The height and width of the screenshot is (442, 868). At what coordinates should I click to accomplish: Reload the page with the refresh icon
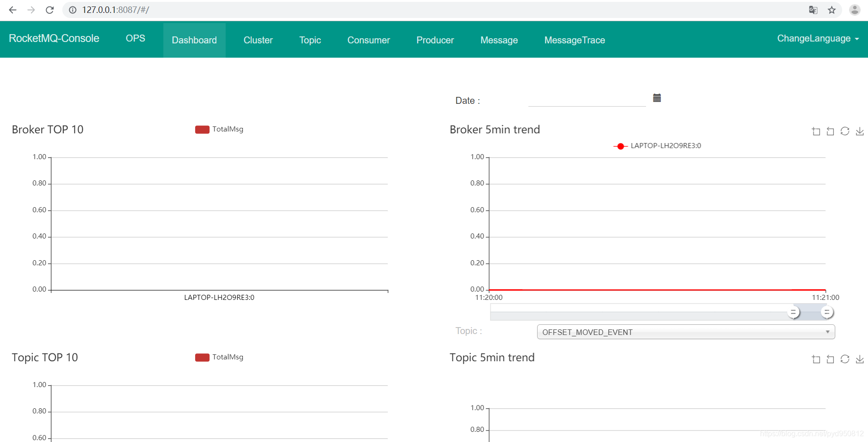coord(50,10)
